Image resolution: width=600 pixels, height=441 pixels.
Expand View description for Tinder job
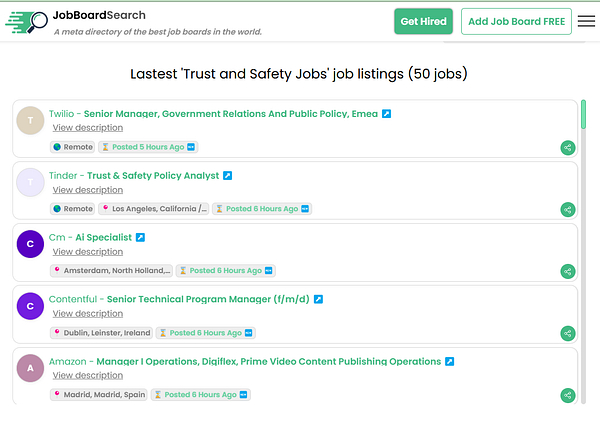(88, 190)
